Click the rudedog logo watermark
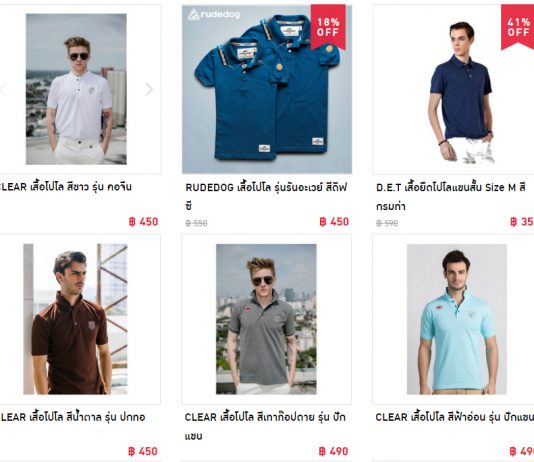This screenshot has width=534, height=462. [214, 15]
